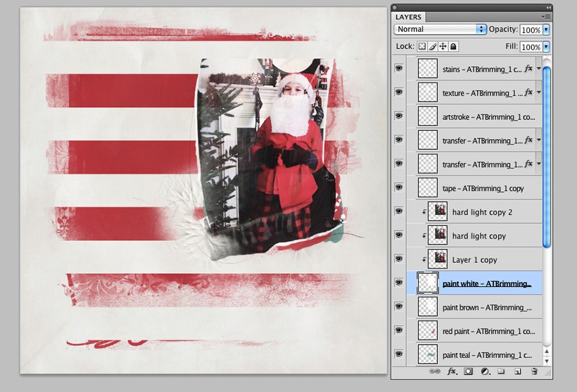Open the Opacity slider arrow
The image size is (577, 392).
click(x=546, y=29)
